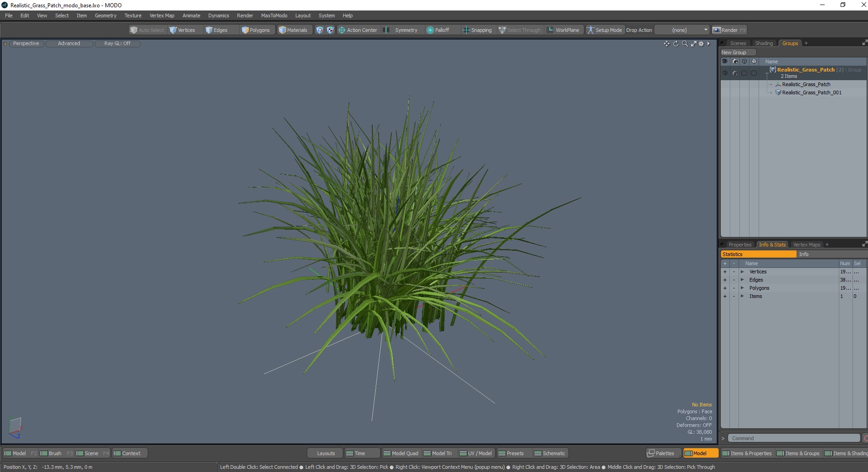Viewport: 868px width, 472px height.
Task: Expand the Vertices statistics row
Action: click(742, 272)
